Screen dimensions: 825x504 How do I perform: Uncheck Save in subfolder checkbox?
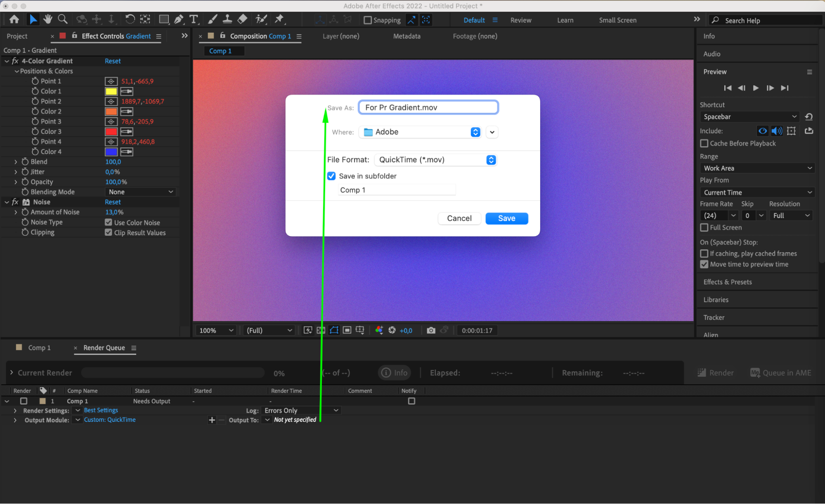click(x=331, y=176)
